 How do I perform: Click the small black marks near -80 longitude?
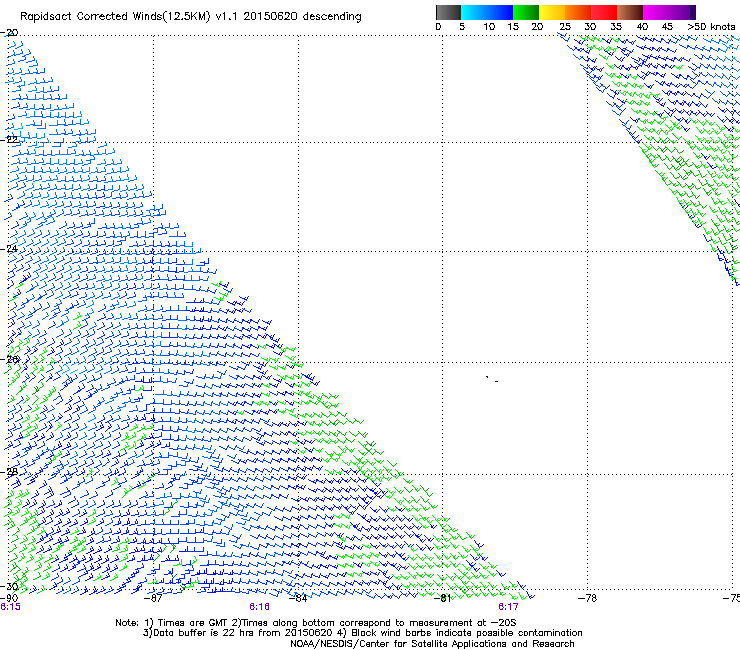[492, 379]
